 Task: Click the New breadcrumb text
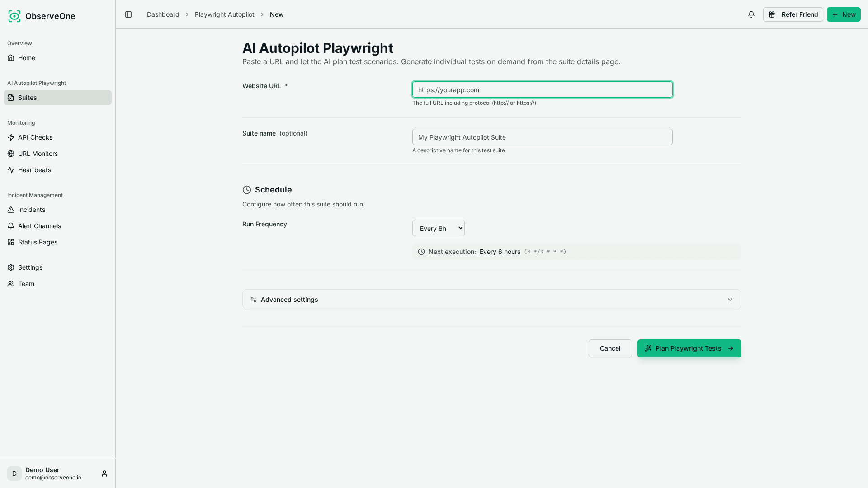tap(277, 14)
